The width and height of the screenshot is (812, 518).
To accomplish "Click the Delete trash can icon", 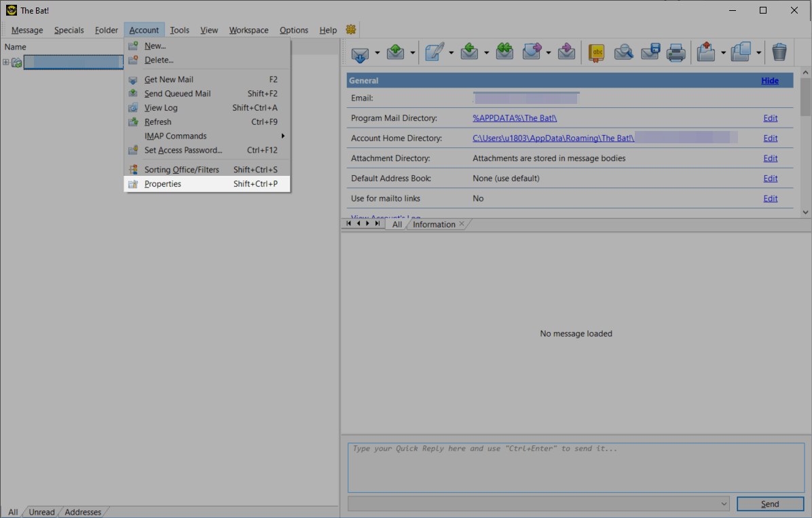I will click(779, 52).
